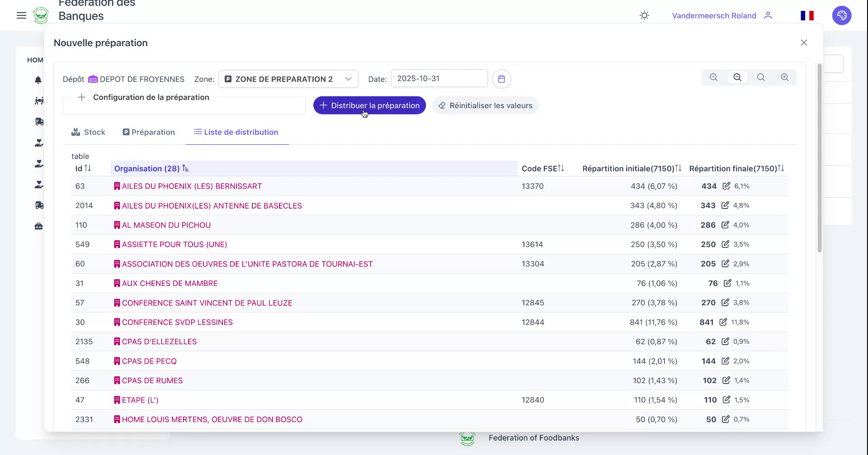Open the calendar date picker icon
868x455 pixels.
click(501, 78)
